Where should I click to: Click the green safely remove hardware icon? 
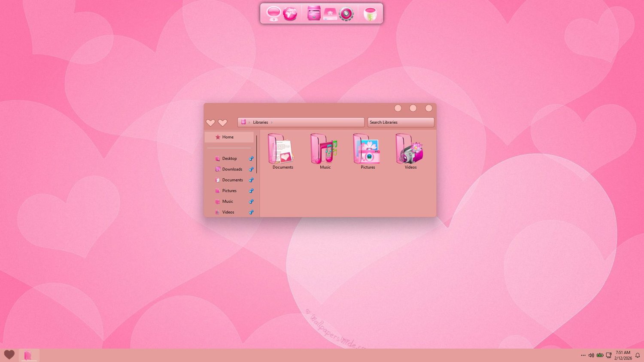[600, 356]
